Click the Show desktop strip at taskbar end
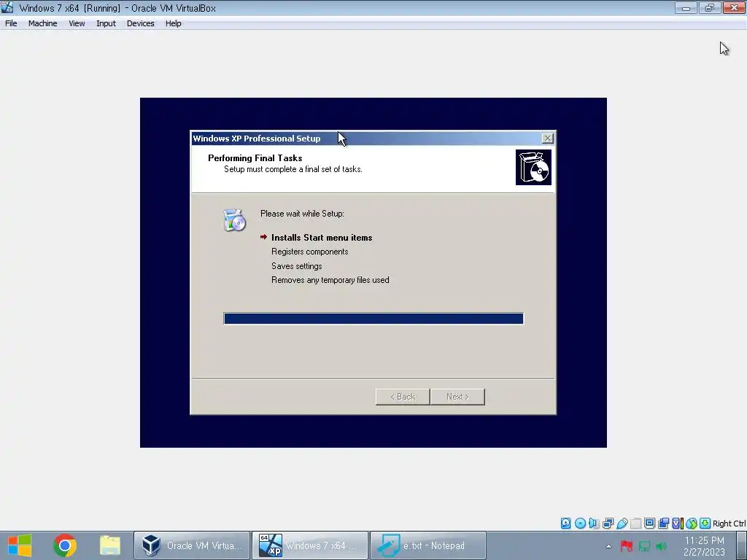 (x=742, y=545)
